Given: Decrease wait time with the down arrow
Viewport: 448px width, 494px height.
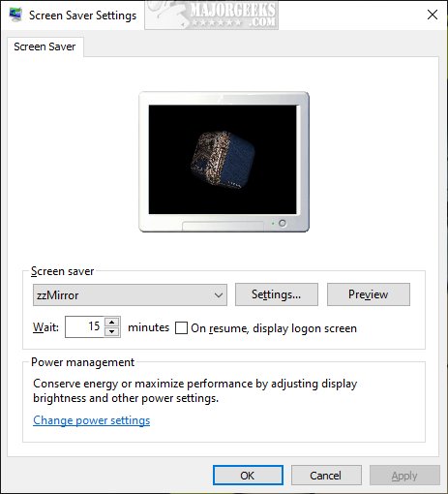Looking at the screenshot, I should pos(112,331).
